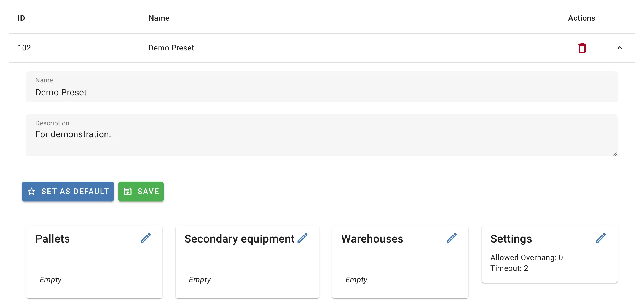Click the ID column header
The height and width of the screenshot is (307, 644).
(x=21, y=18)
